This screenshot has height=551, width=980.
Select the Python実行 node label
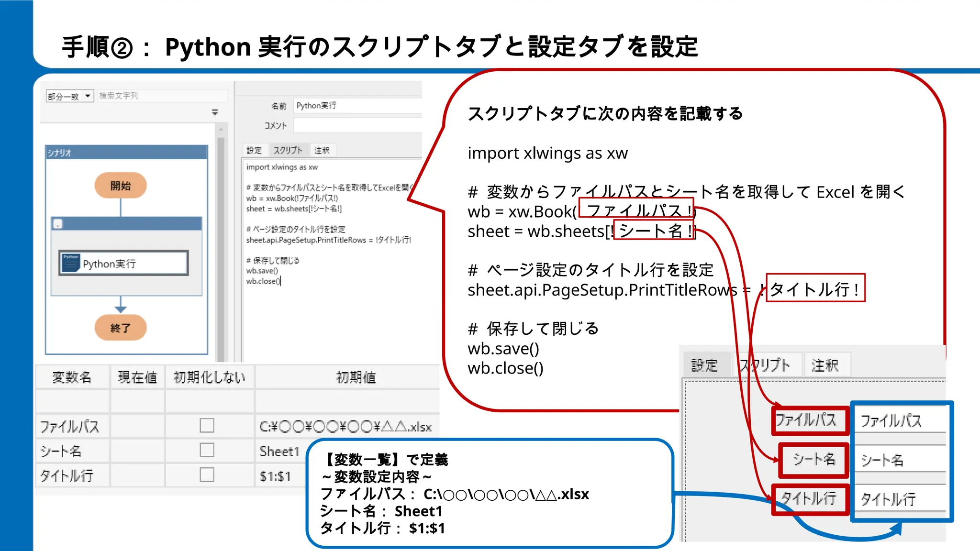[109, 264]
